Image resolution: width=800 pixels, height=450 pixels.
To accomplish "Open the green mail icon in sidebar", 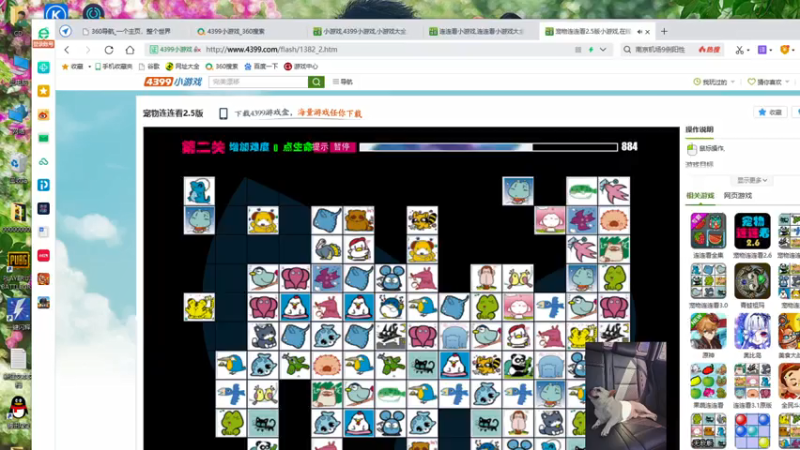I will pyautogui.click(x=43, y=138).
